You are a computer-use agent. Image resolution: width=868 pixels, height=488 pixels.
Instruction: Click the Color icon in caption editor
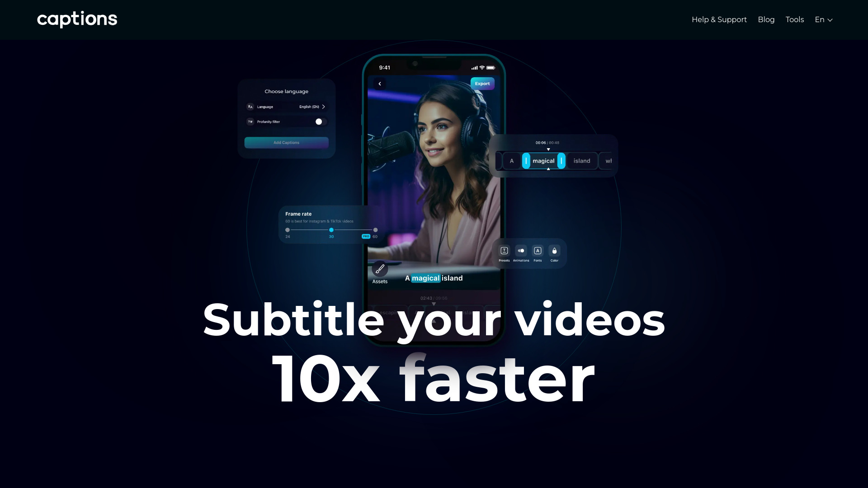(554, 250)
